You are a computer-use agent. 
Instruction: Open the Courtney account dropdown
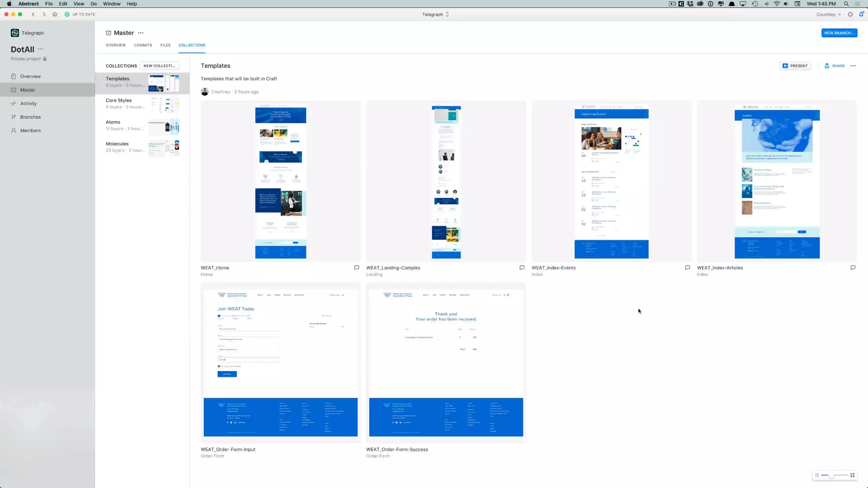pyautogui.click(x=828, y=14)
